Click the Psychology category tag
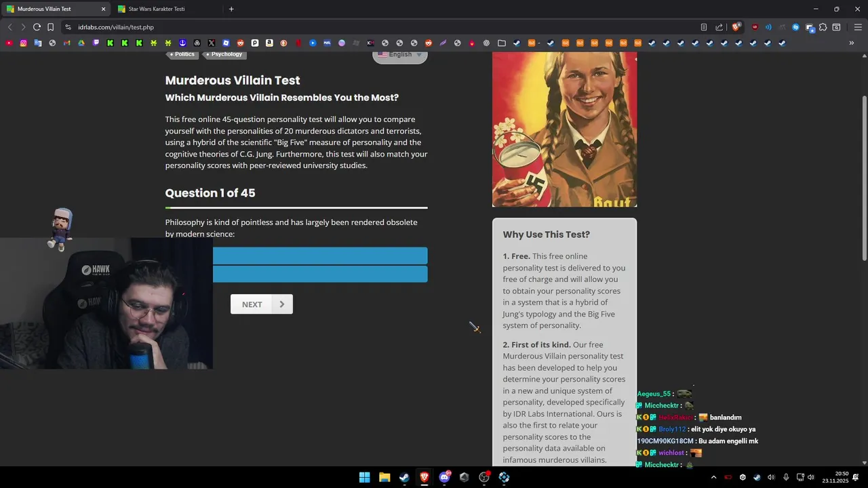868x488 pixels. click(224, 54)
